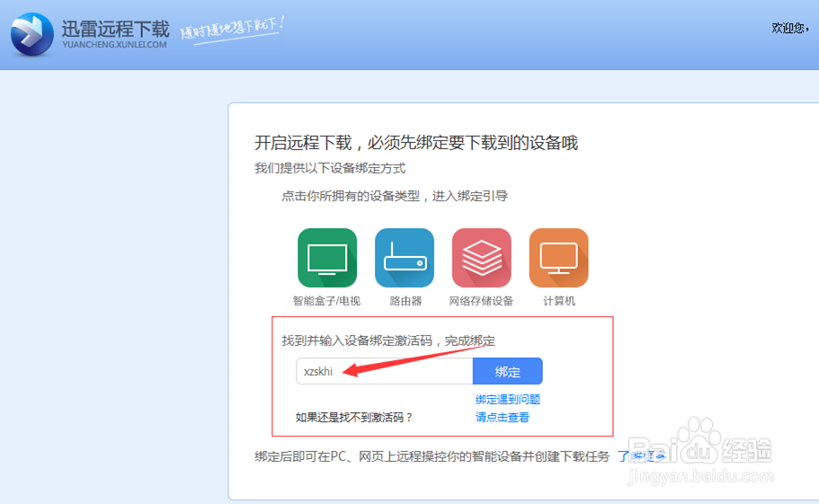Screen dimensions: 819x504
Task: Select the orange computer device icon
Action: point(558,258)
